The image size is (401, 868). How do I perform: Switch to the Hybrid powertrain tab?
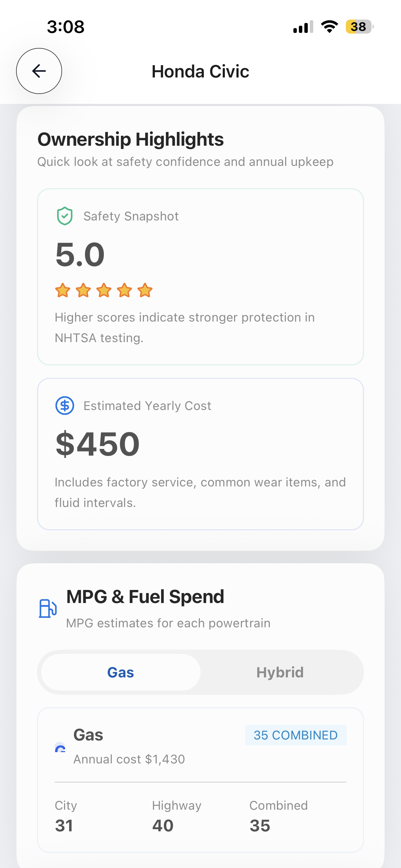pos(280,672)
